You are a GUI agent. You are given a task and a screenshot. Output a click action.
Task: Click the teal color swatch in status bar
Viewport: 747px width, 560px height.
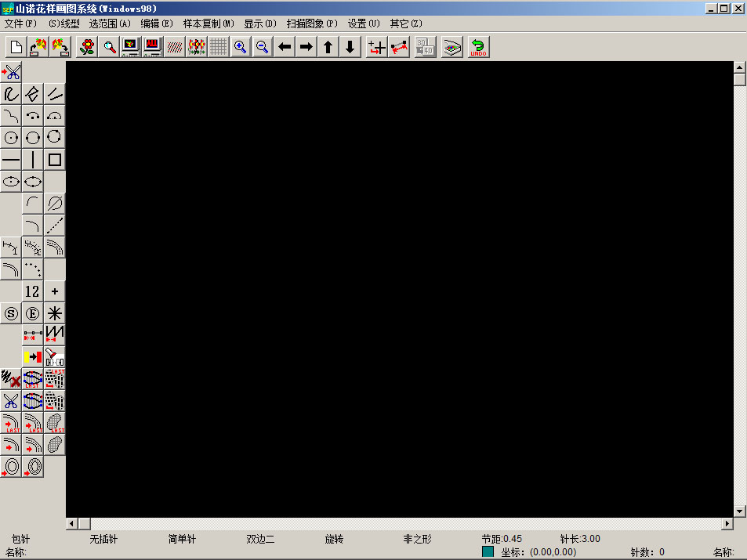click(x=488, y=552)
